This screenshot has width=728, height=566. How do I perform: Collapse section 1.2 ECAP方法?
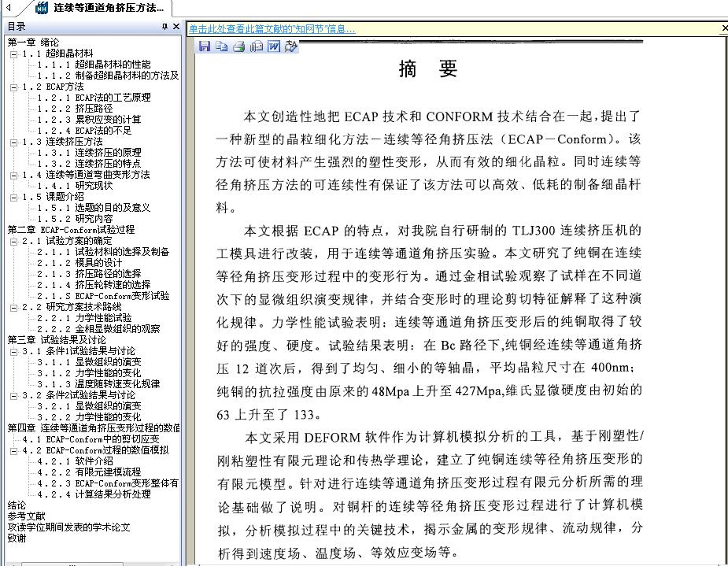(x=13, y=87)
